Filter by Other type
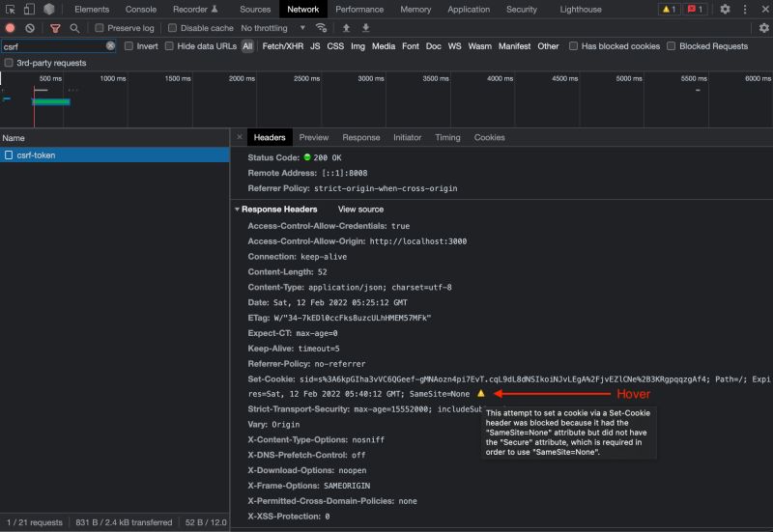 coord(548,46)
